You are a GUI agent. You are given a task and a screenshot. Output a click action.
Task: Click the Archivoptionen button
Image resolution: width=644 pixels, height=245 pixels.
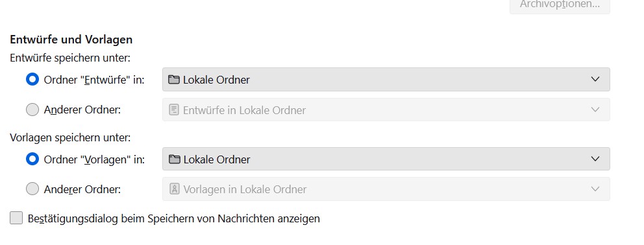tap(560, 6)
